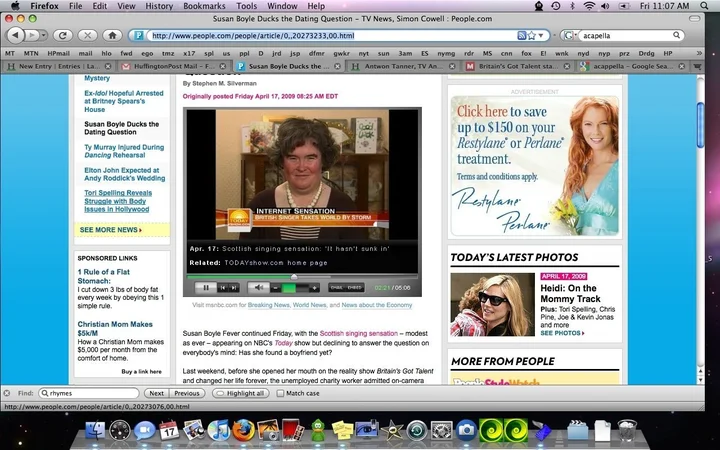Click the RSS feed icon in address bar
720x450 pixels.
coord(521,35)
